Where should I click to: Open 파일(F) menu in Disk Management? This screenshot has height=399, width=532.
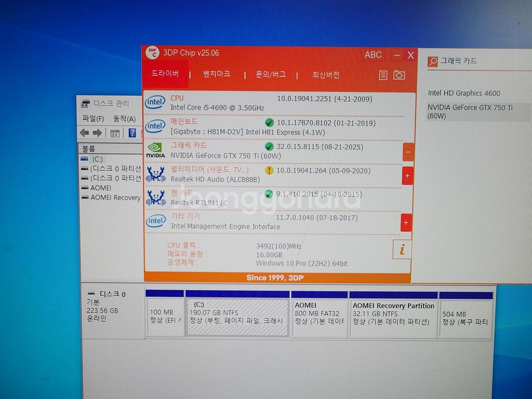coord(93,119)
